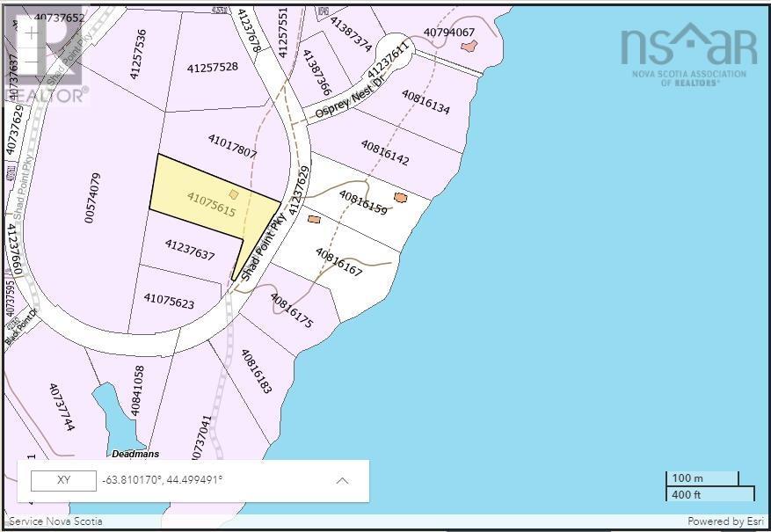Select building marker on parcel 40816159
Viewport: 771px width, 532px height.
[401, 198]
